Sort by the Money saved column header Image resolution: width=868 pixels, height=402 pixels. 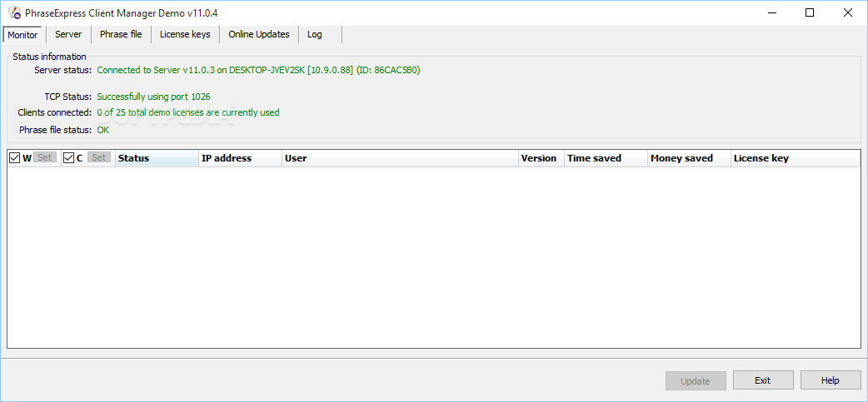point(689,158)
